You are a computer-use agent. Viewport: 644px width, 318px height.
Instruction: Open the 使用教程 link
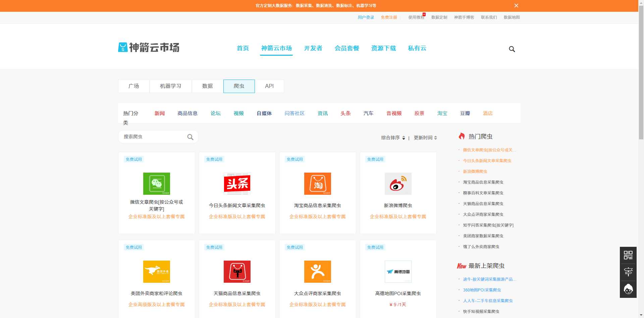click(x=416, y=17)
